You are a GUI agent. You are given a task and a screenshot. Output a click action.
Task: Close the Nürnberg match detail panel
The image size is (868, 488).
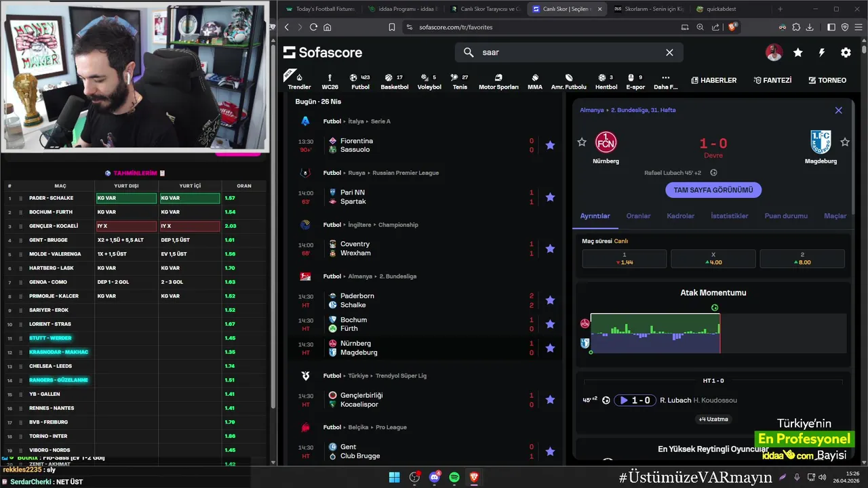[x=838, y=110]
